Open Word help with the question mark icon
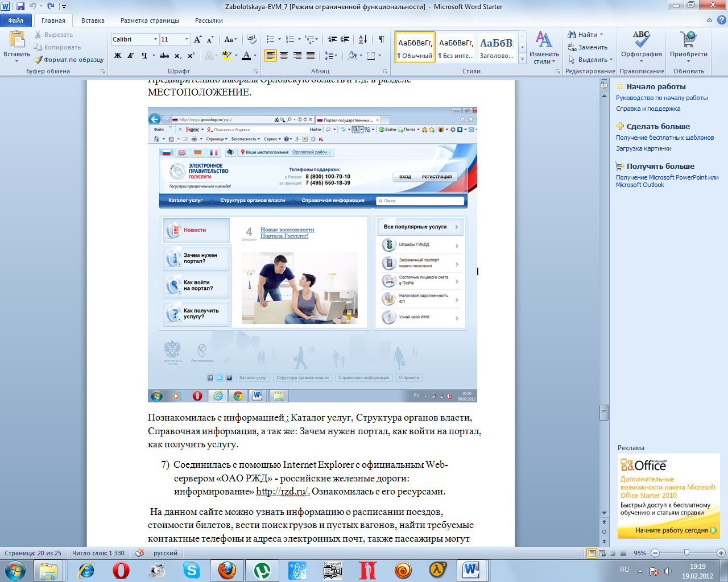Image resolution: width=728 pixels, height=582 pixels. (x=721, y=20)
